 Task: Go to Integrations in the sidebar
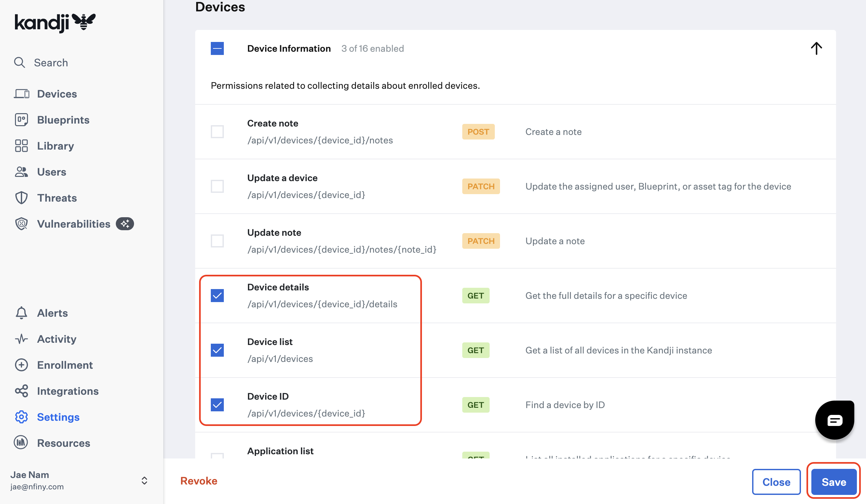68,391
